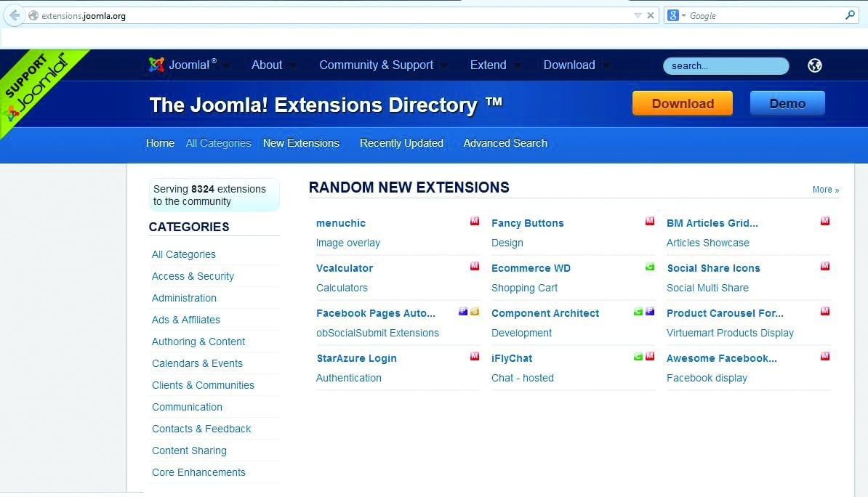Open the Contacts & Feedback category
This screenshot has height=497, width=868.
point(201,429)
